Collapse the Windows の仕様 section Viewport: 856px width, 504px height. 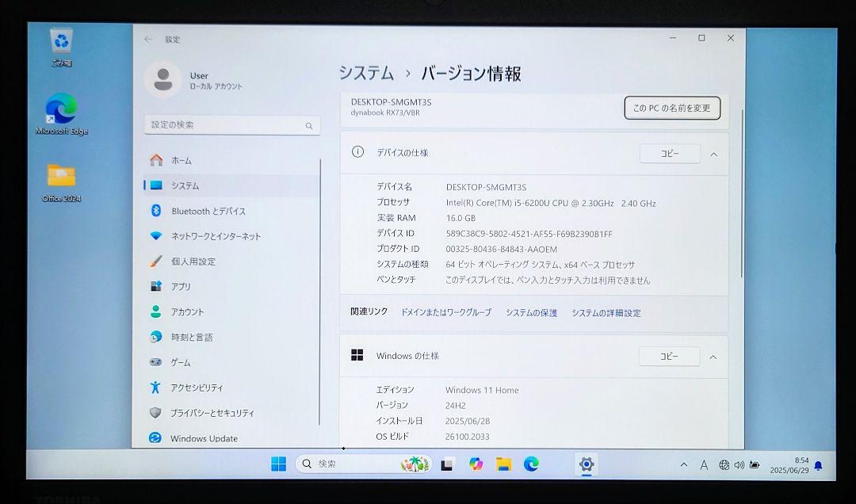click(x=713, y=357)
